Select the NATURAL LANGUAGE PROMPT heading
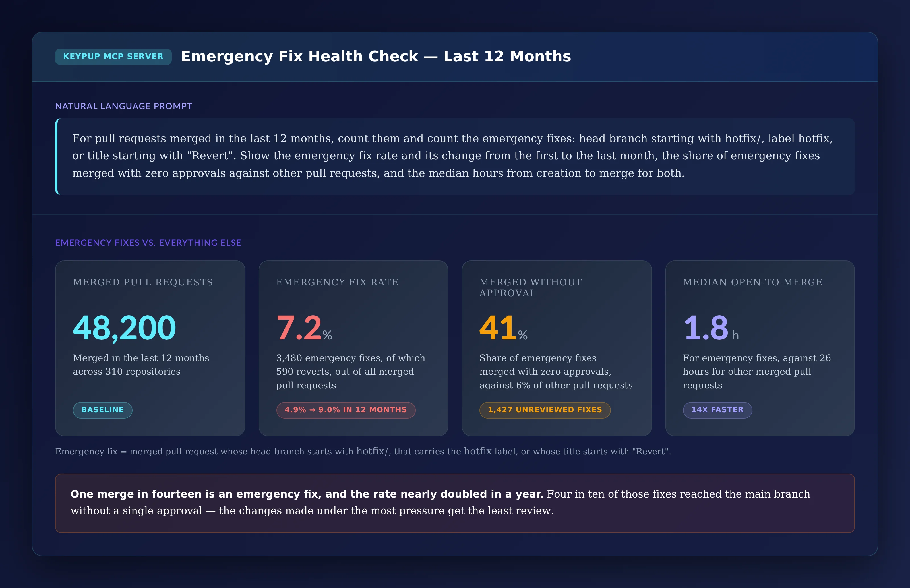910x588 pixels. (124, 106)
